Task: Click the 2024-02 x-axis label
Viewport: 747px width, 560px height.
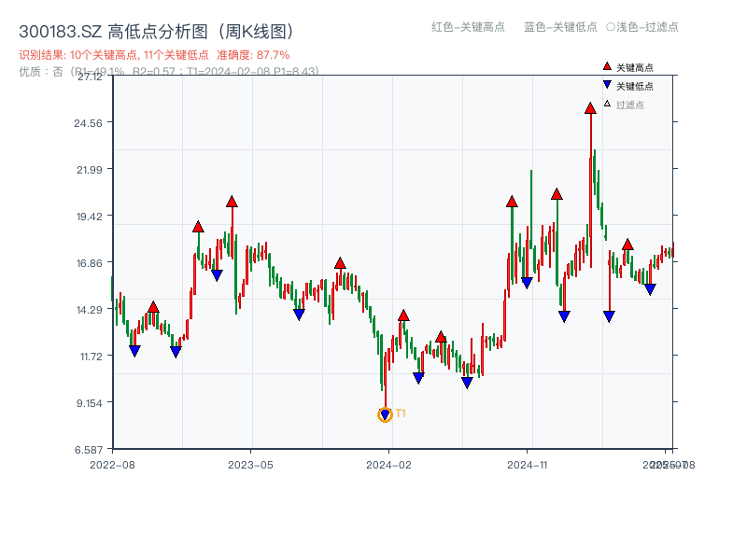Action: pos(388,465)
